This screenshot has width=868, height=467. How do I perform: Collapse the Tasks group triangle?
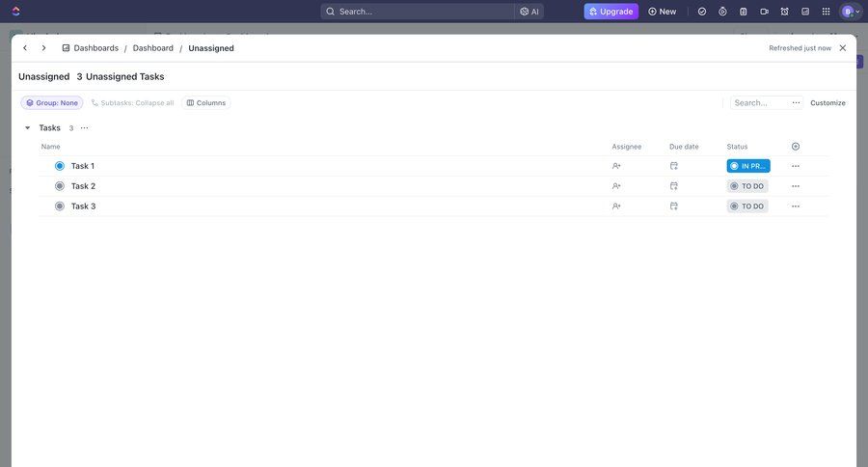[x=27, y=128]
